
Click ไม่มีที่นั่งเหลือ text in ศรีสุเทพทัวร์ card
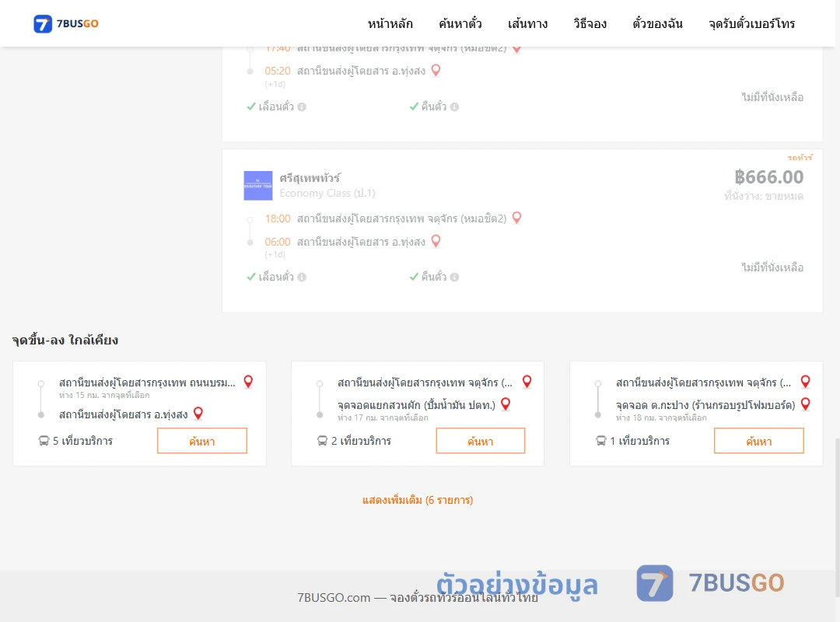(772, 267)
